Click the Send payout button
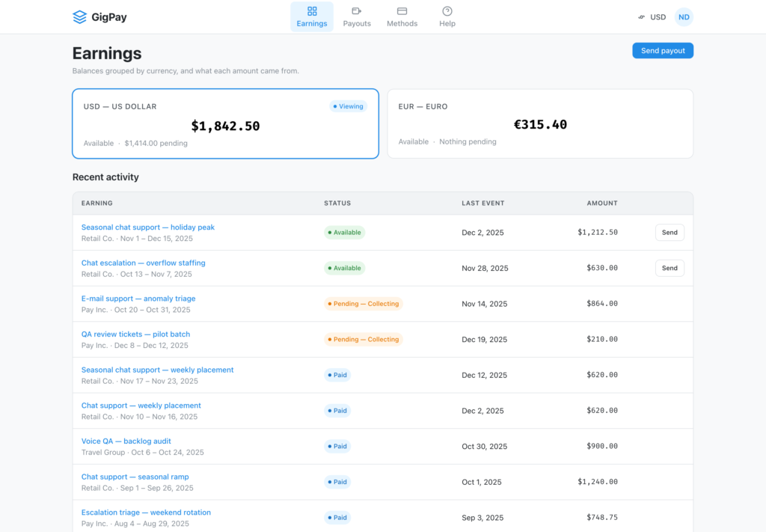766x532 pixels. pos(663,50)
